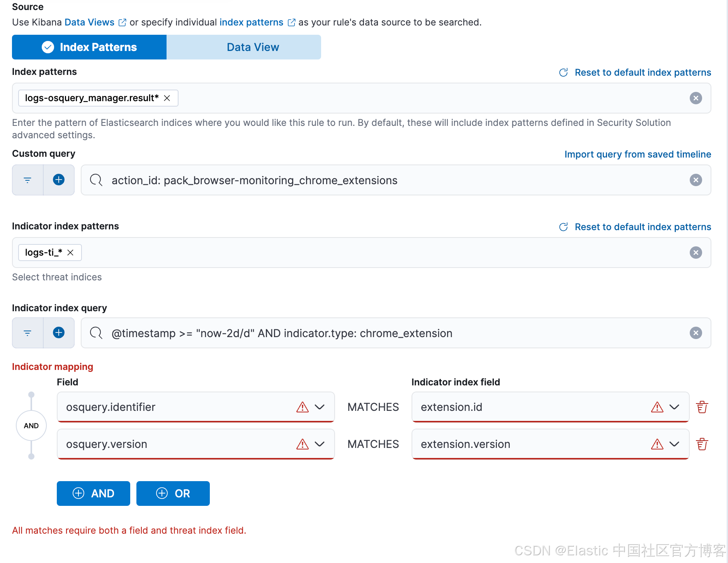Delete the osquery.version mapping row
The width and height of the screenshot is (728, 563).
(x=702, y=444)
